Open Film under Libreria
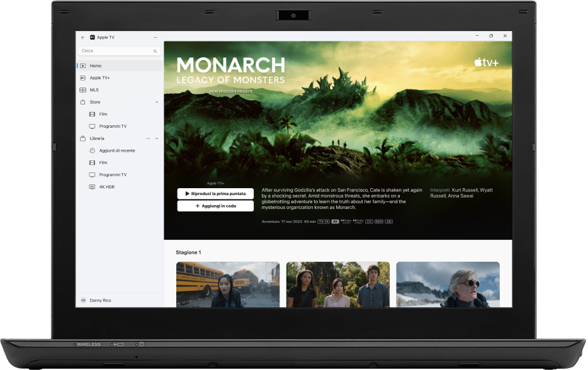The width and height of the screenshot is (588, 370). coord(120,163)
